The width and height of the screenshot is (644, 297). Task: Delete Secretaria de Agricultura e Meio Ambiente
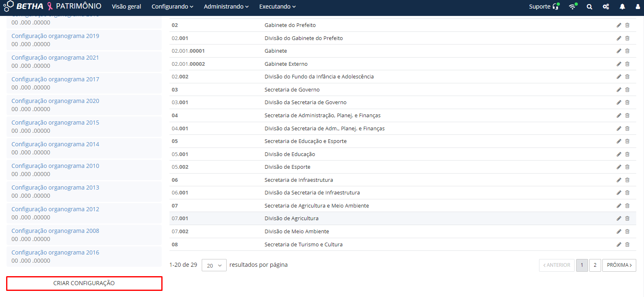click(x=627, y=206)
